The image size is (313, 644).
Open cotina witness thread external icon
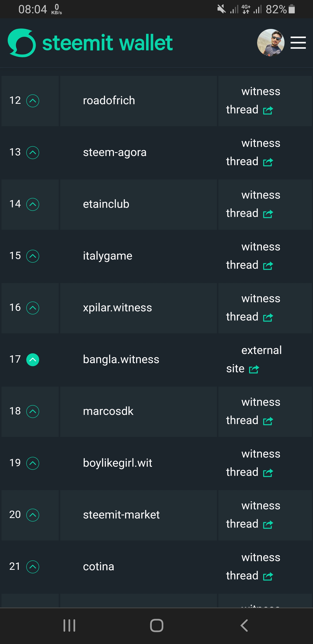click(268, 576)
